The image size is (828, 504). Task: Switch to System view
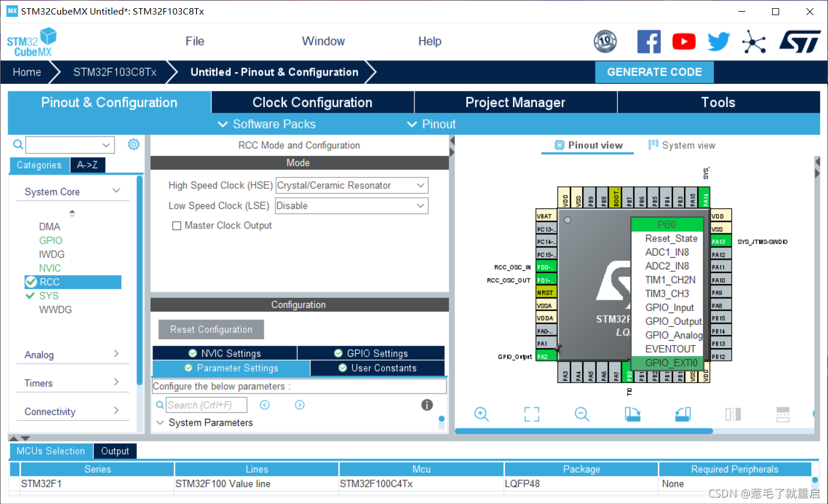click(x=682, y=145)
